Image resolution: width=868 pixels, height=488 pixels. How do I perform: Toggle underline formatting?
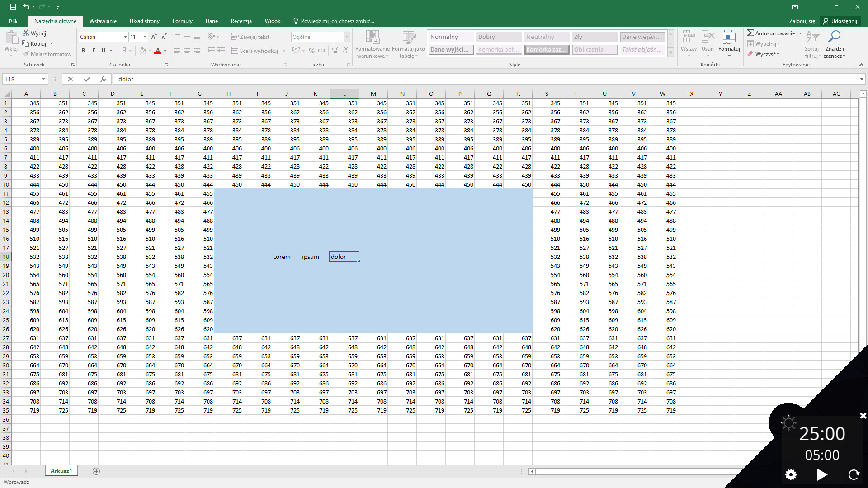pos(103,51)
